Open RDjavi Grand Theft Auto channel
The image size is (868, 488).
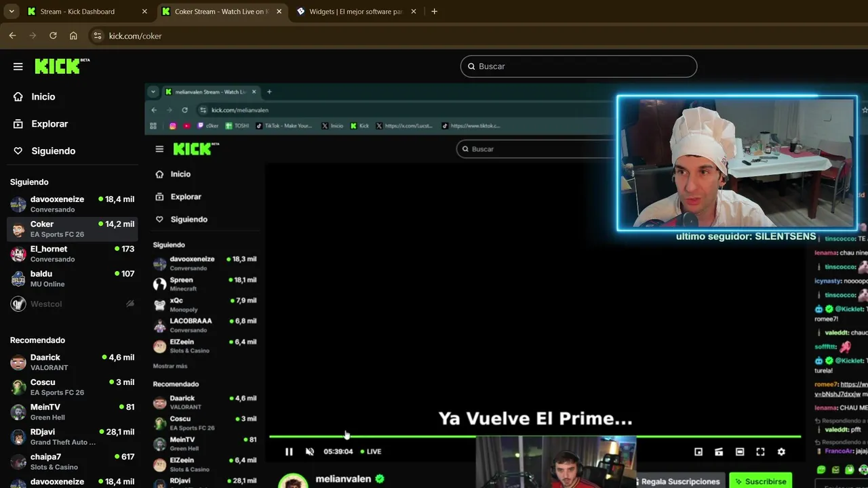(x=72, y=436)
